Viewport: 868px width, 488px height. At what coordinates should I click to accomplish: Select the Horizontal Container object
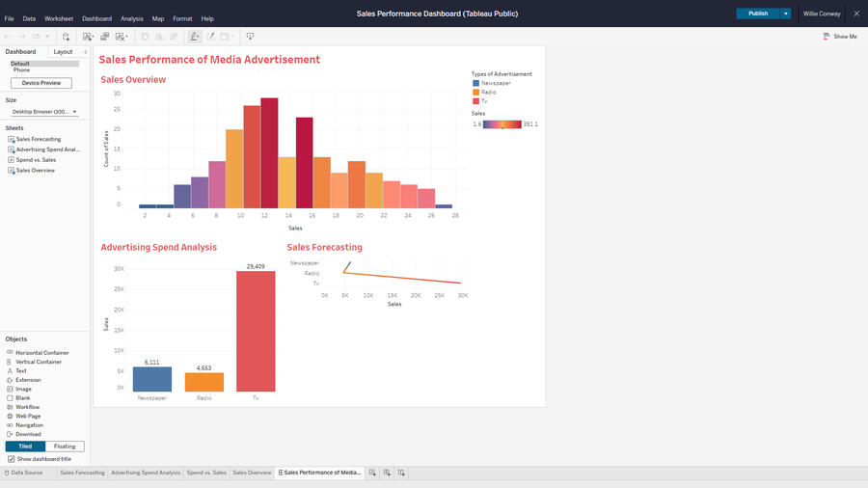(41, 353)
